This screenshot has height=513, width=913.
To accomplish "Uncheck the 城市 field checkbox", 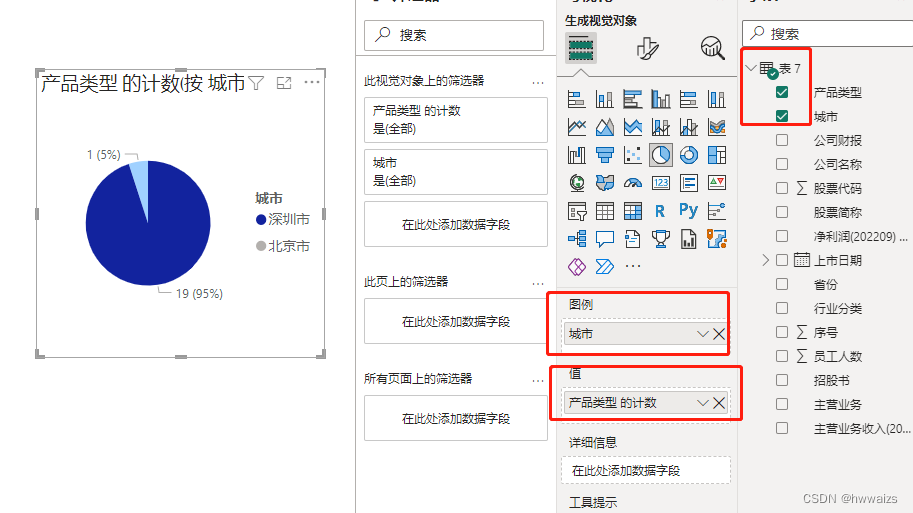I will (x=782, y=116).
